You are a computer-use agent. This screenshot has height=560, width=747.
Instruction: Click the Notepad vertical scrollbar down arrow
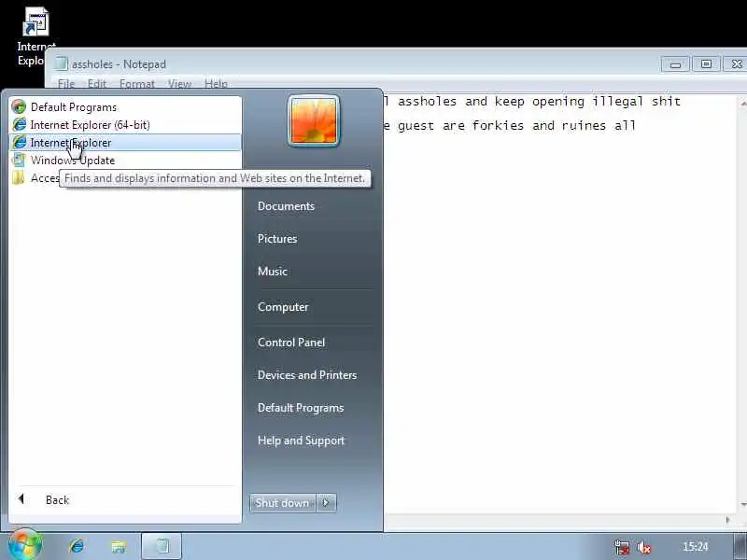click(743, 504)
